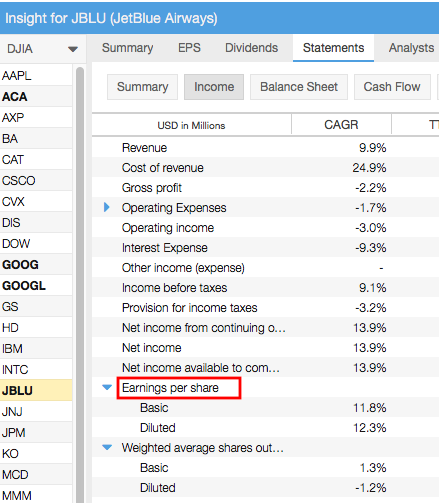Click Basic under Earnings per share

click(154, 408)
